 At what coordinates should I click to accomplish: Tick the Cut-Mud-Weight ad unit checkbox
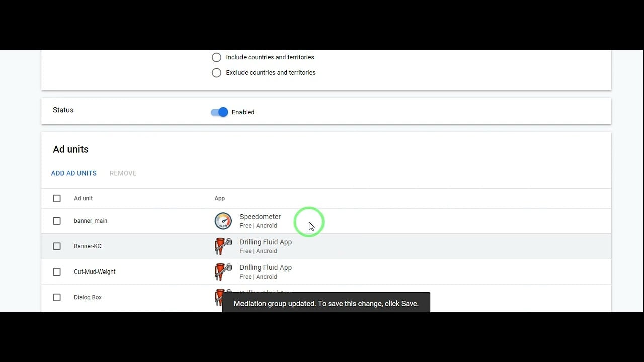coord(57,272)
